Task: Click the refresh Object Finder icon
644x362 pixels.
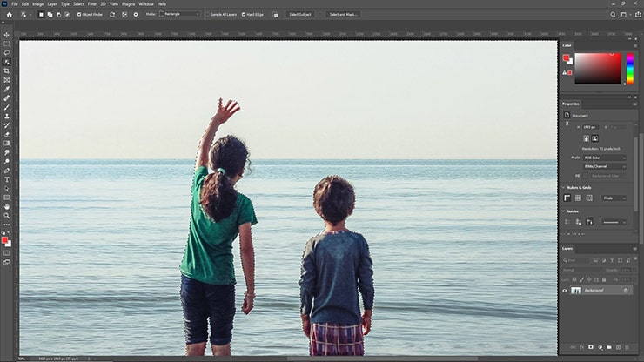Action: (113, 14)
